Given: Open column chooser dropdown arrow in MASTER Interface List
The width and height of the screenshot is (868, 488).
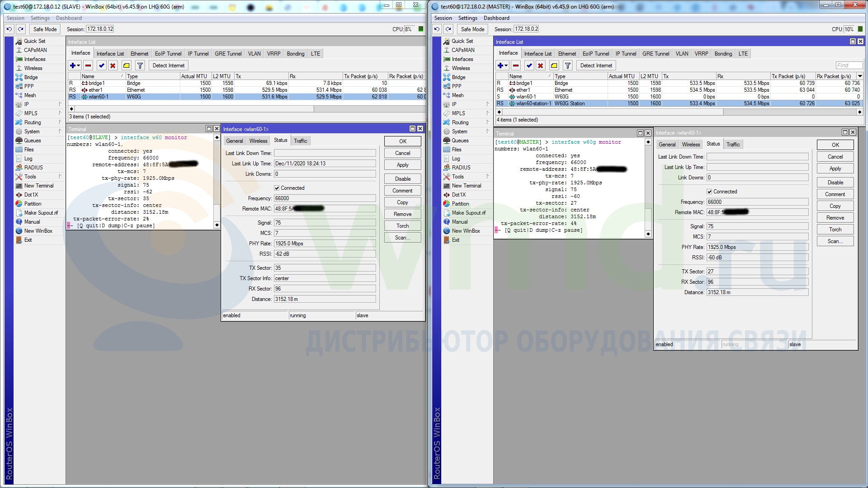Looking at the screenshot, I should pyautogui.click(x=860, y=76).
